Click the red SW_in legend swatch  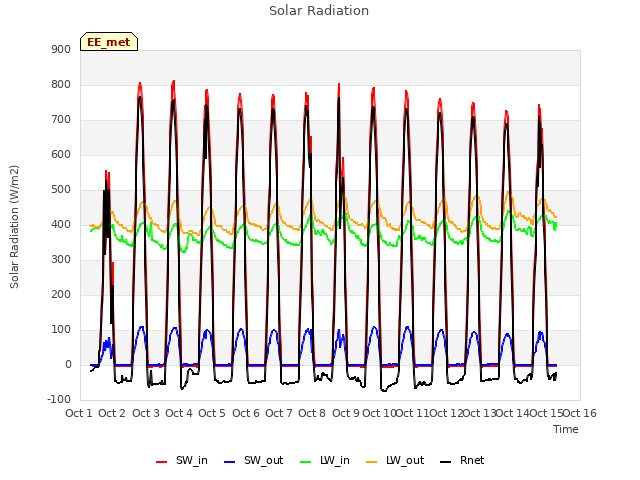(162, 462)
